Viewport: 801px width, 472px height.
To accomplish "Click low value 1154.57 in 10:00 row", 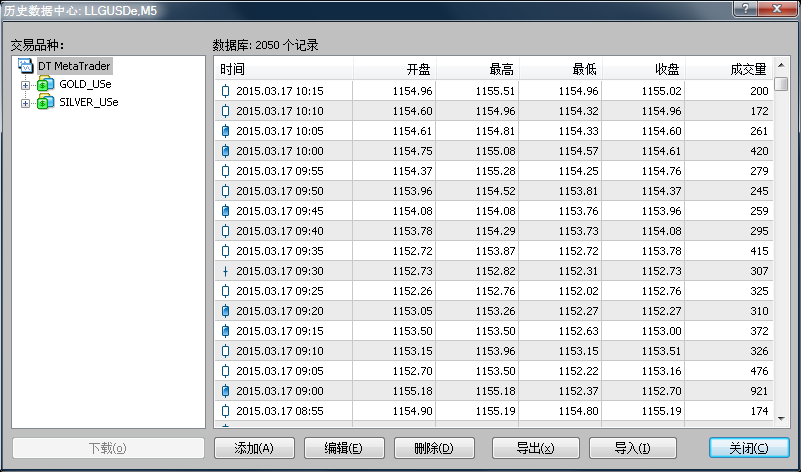I will (578, 151).
